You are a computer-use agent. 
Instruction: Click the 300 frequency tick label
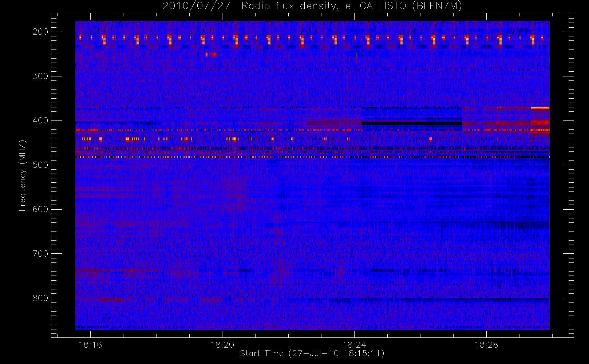[x=40, y=76]
